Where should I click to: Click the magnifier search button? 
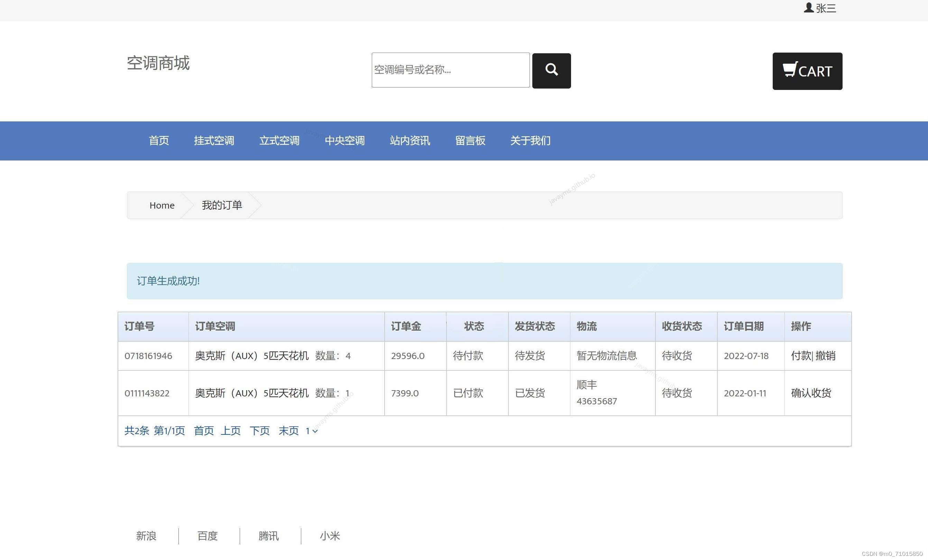tap(551, 71)
